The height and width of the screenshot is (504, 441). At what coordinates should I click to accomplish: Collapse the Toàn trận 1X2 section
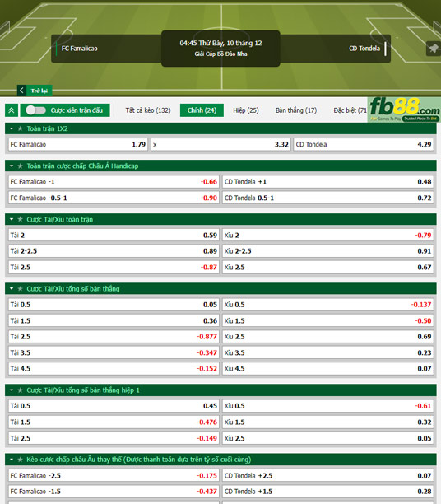(12, 128)
